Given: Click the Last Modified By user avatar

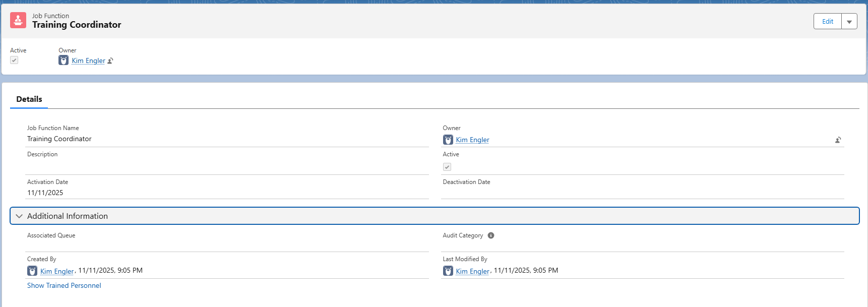Looking at the screenshot, I should pyautogui.click(x=448, y=271).
